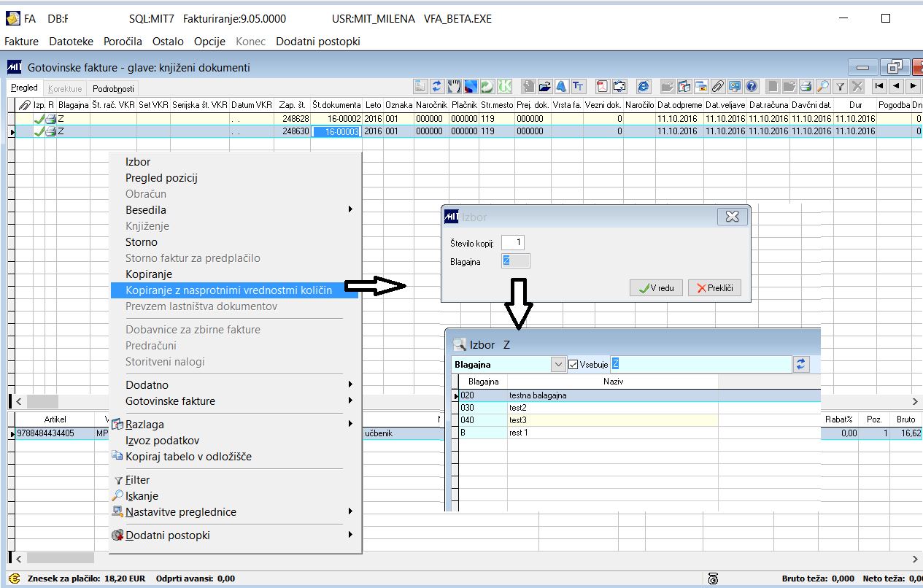Choose Storno from the context menu
This screenshot has width=923, height=588.
(142, 242)
